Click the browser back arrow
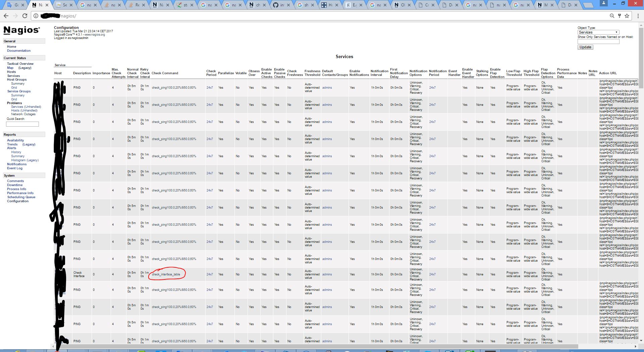The height and width of the screenshot is (352, 644). click(x=6, y=16)
